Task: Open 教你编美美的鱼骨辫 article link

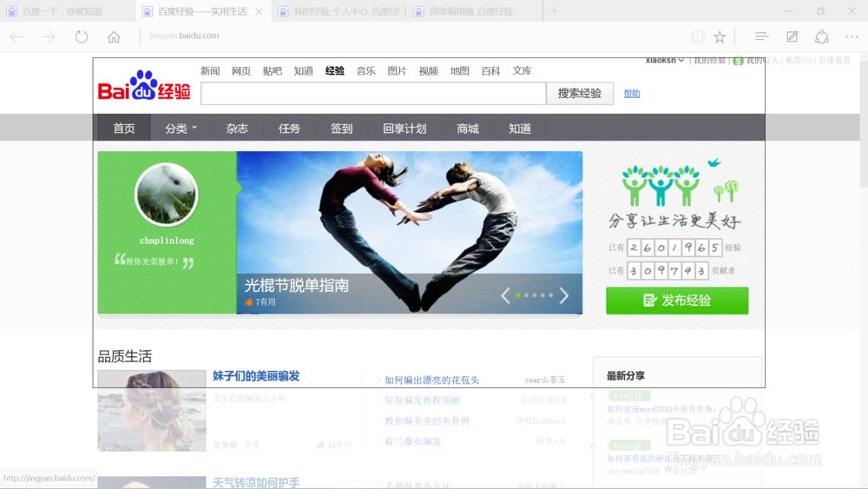Action: coord(427,421)
